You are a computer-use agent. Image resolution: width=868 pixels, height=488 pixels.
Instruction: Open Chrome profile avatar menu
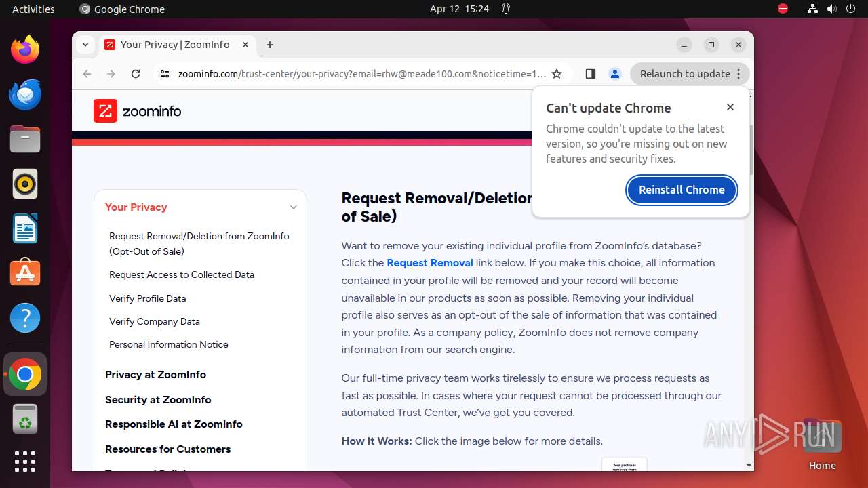click(615, 74)
